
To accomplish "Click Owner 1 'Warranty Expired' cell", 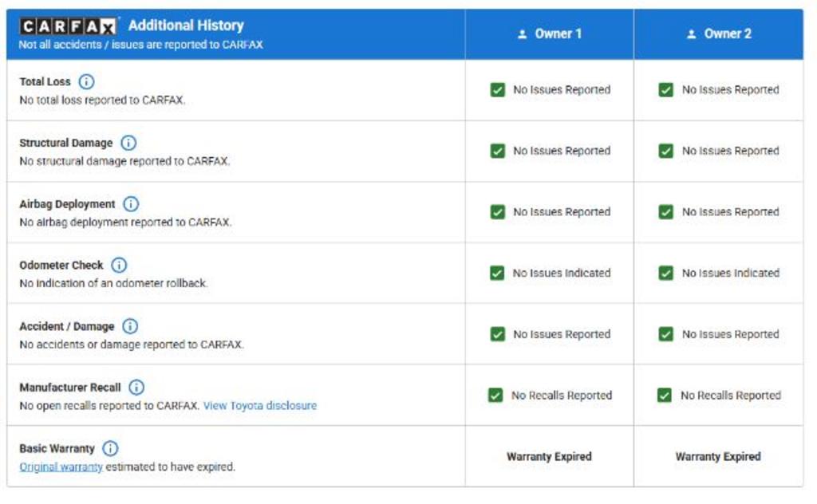I will (549, 457).
